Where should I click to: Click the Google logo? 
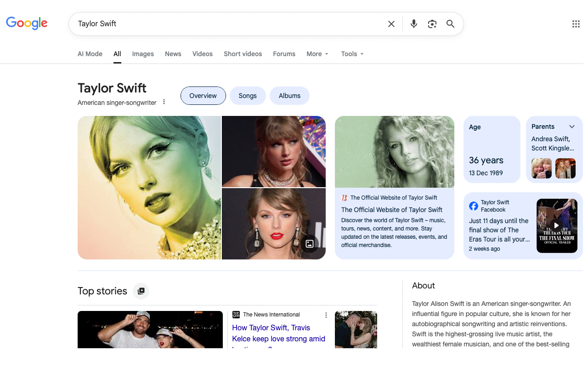coord(27,23)
